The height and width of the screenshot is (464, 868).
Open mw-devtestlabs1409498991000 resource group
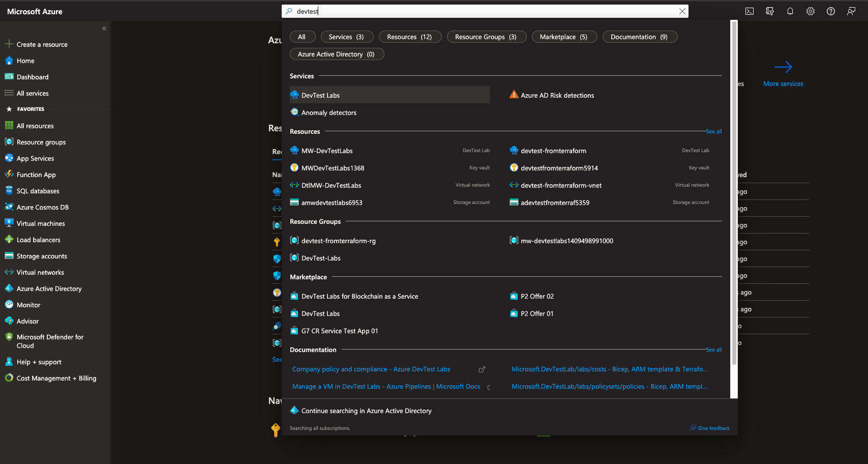(566, 241)
